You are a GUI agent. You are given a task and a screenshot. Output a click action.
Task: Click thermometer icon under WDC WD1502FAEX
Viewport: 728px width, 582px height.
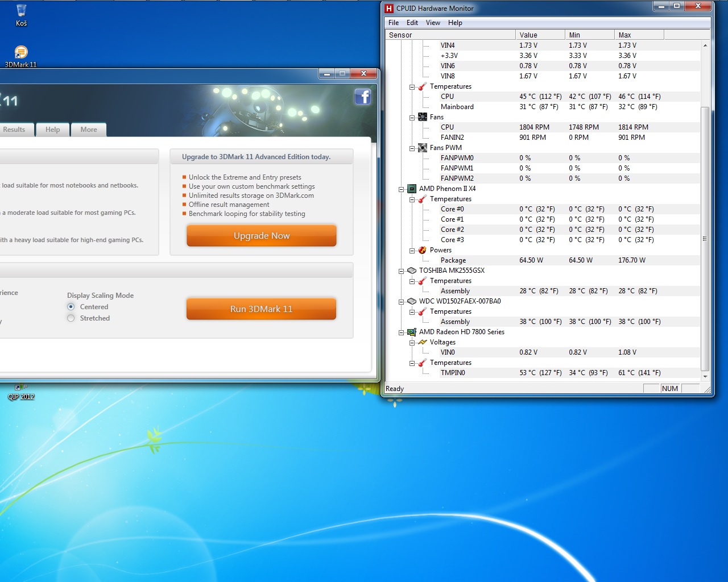tap(422, 311)
